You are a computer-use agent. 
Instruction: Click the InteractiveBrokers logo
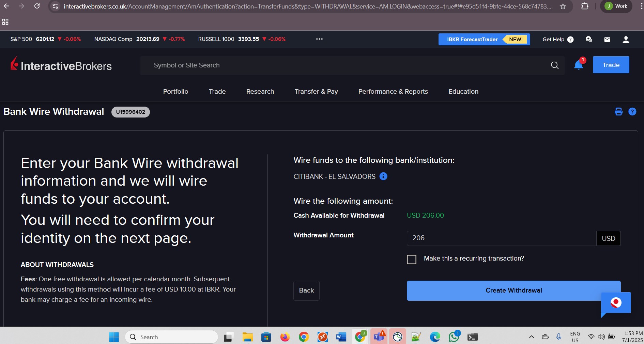(61, 64)
